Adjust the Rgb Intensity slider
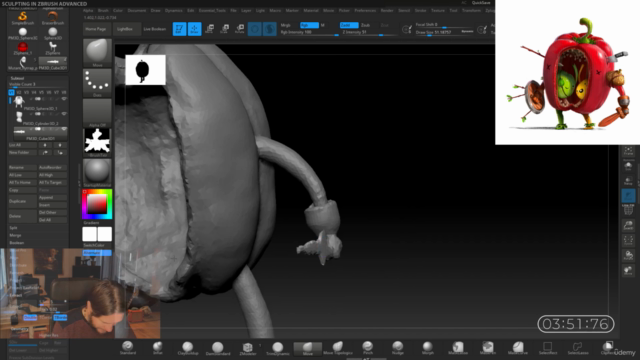Image resolution: width=640 pixels, height=360 pixels. pyautogui.click(x=309, y=32)
